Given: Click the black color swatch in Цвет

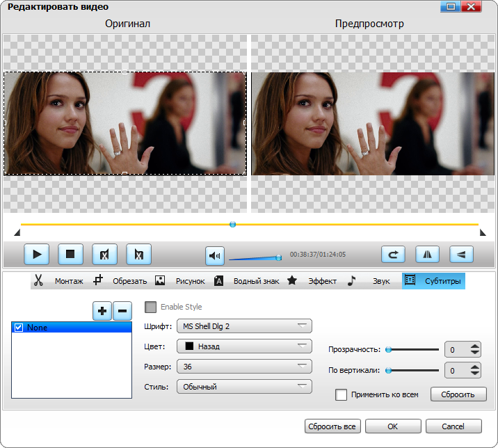Looking at the screenshot, I should tap(189, 346).
